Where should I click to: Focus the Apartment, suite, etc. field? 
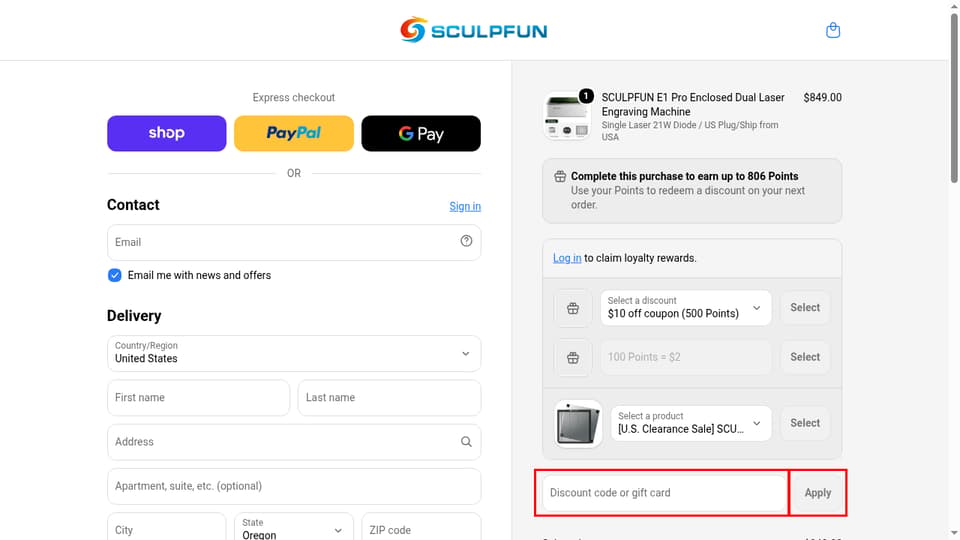click(x=294, y=486)
